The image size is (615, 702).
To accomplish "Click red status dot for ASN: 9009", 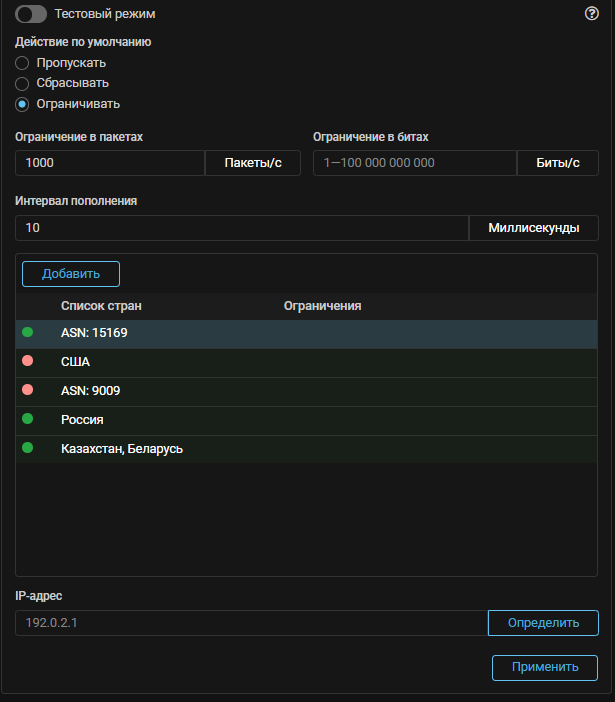I will 28,390.
